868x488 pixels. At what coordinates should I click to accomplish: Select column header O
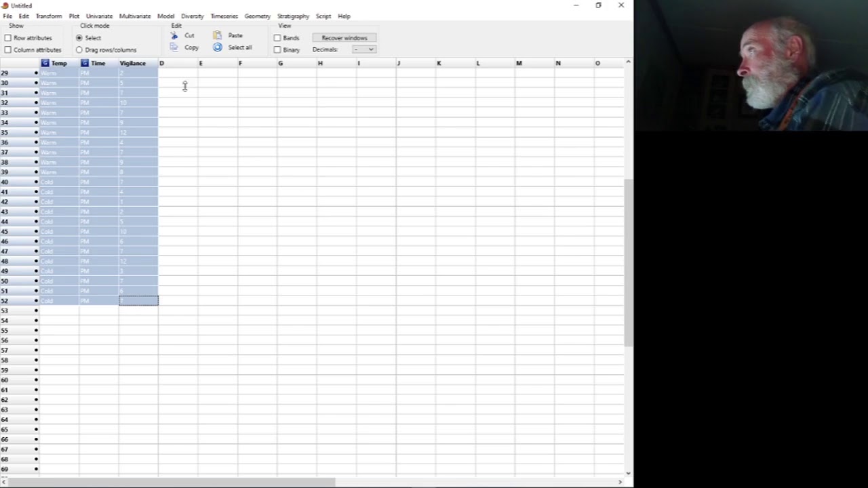tap(609, 63)
